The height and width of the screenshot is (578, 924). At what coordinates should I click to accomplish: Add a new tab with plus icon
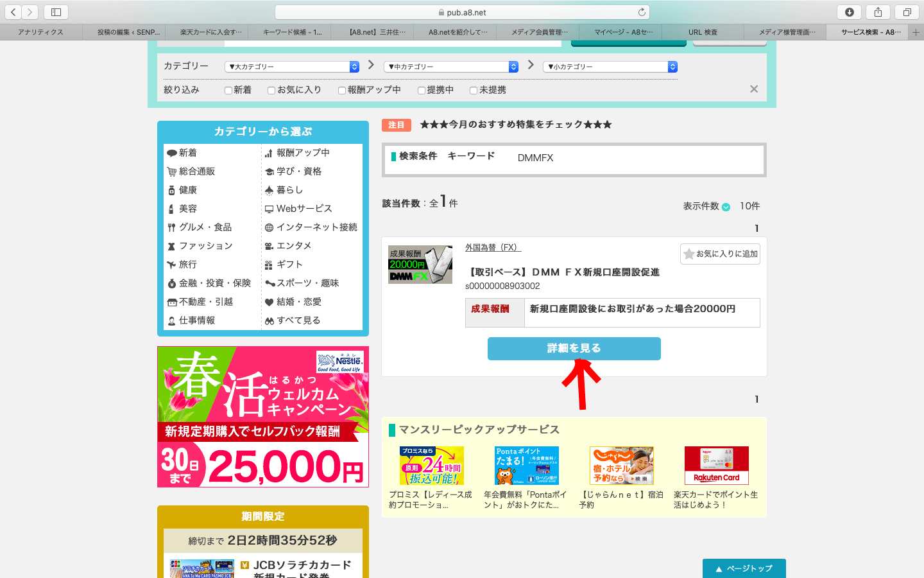coord(916,32)
